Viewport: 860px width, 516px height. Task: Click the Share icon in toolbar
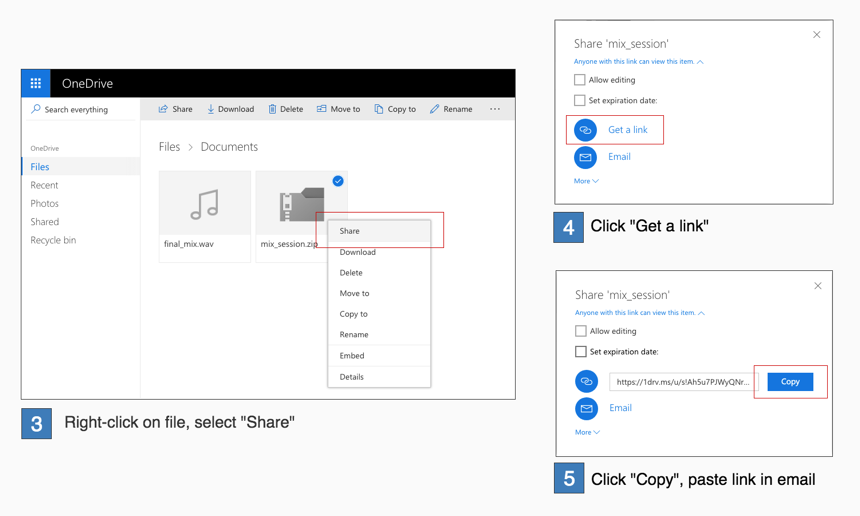pyautogui.click(x=163, y=109)
